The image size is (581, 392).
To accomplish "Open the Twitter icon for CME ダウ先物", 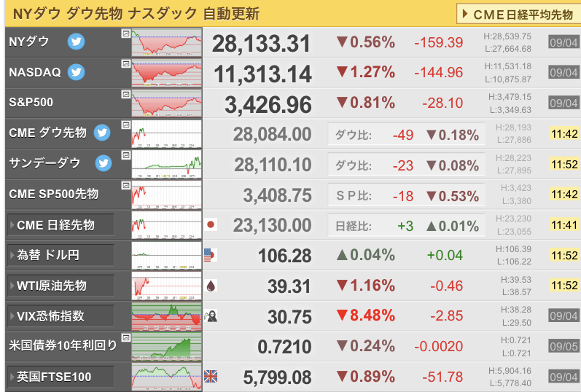I will [102, 133].
